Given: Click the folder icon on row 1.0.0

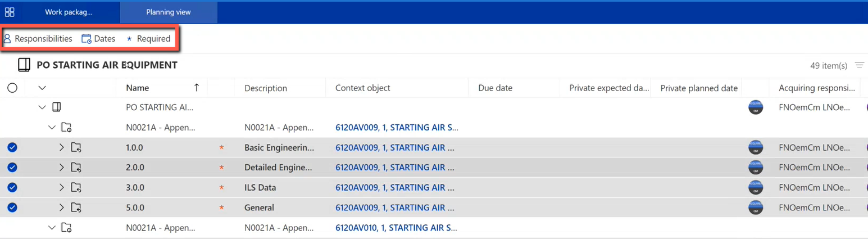Looking at the screenshot, I should click(x=76, y=147).
